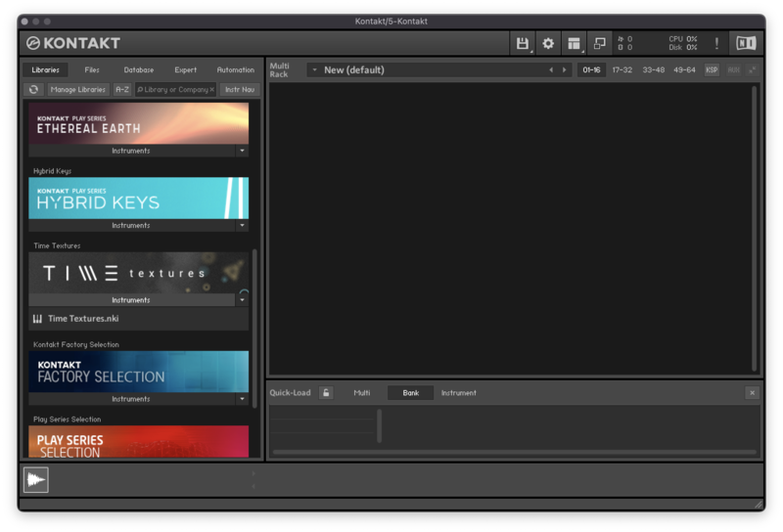The height and width of the screenshot is (532, 783).
Task: Open the workspace layout panel menu
Action: point(574,43)
